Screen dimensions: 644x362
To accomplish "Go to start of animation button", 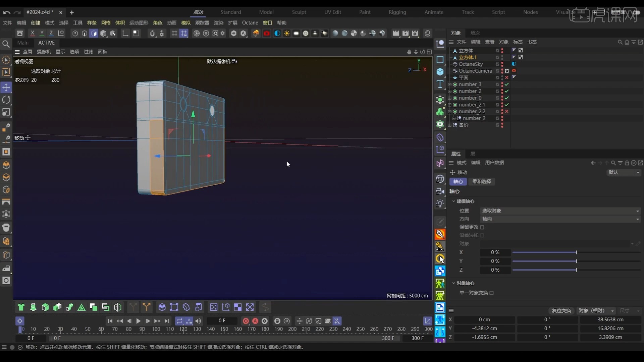I will pos(110,321).
